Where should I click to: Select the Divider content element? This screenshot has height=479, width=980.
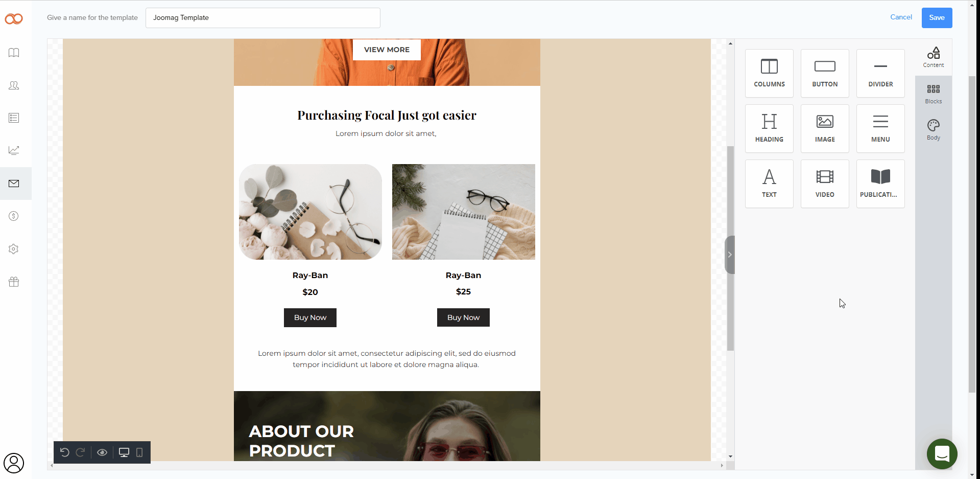tap(880, 73)
